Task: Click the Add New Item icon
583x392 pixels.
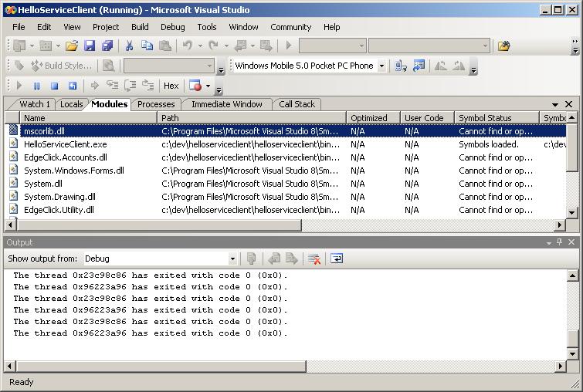Action: coord(46,46)
